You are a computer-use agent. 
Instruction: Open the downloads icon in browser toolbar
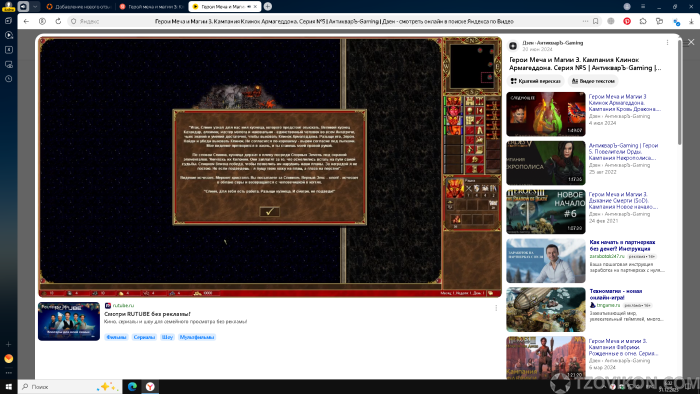pos(692,21)
